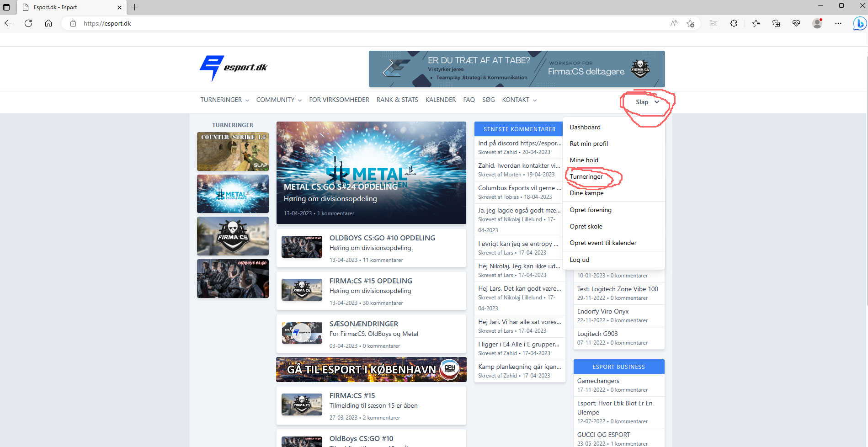The image size is (868, 447).
Task: Open the Favorites star list icon
Action: 756,23
